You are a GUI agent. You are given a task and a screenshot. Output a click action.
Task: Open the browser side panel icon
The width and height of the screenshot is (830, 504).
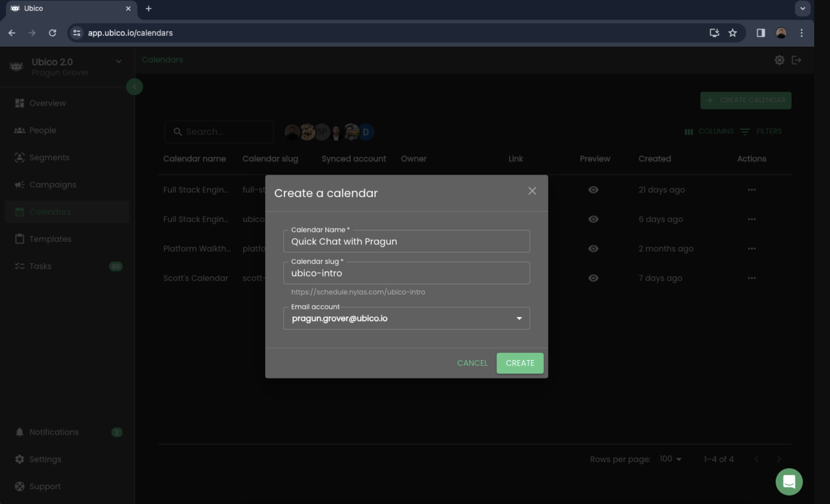point(760,33)
